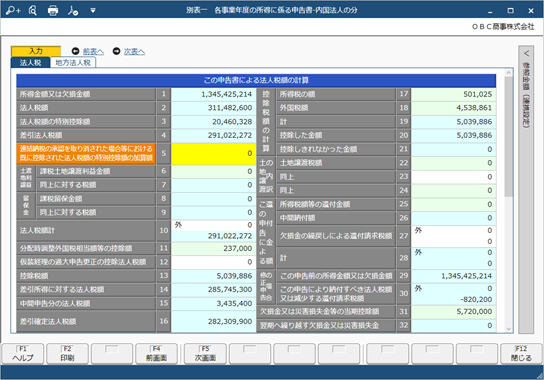Select field 31 value 5,720,000
Image resolution: width=544 pixels, height=380 pixels.
coord(453,312)
